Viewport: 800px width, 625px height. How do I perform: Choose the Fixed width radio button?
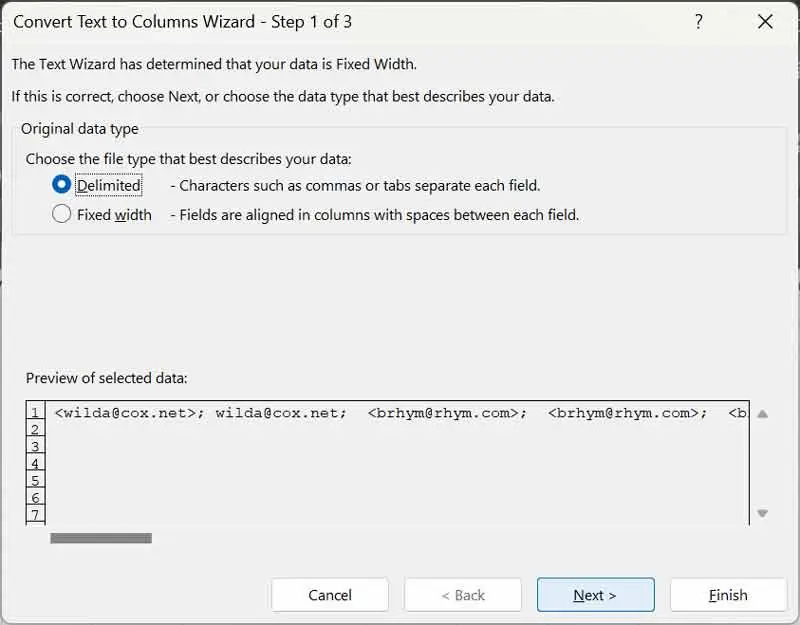point(61,214)
